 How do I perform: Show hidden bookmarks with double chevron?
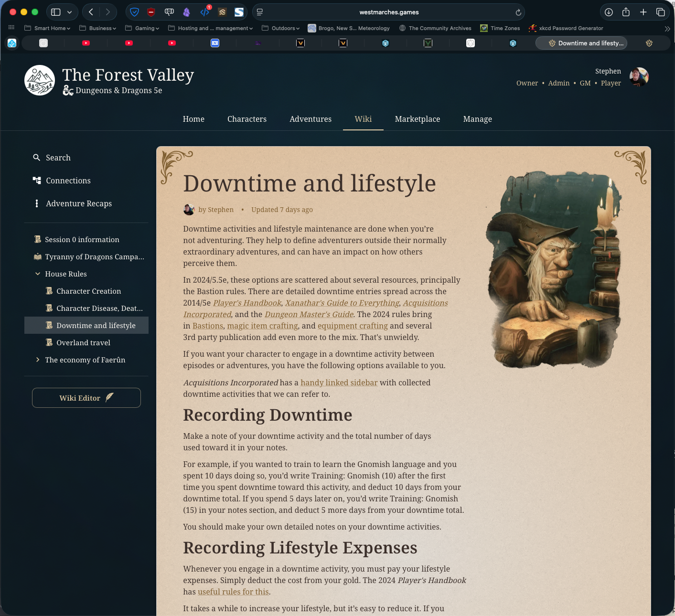(667, 29)
